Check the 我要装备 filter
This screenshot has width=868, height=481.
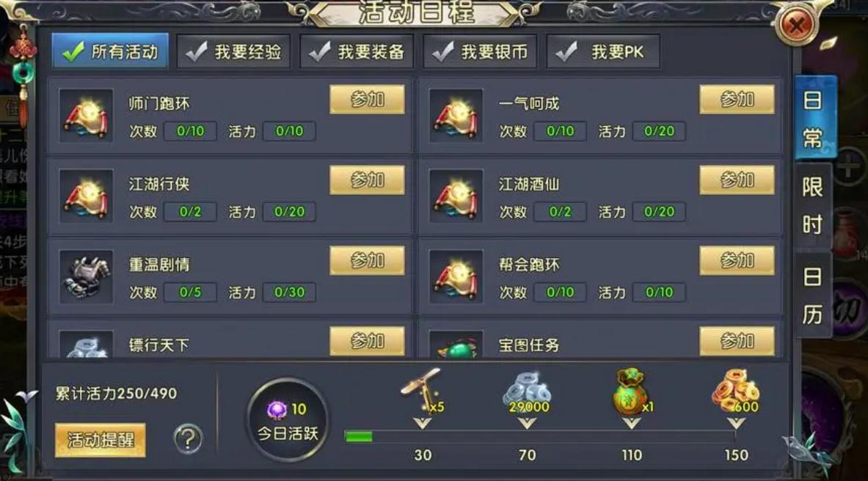point(357,51)
